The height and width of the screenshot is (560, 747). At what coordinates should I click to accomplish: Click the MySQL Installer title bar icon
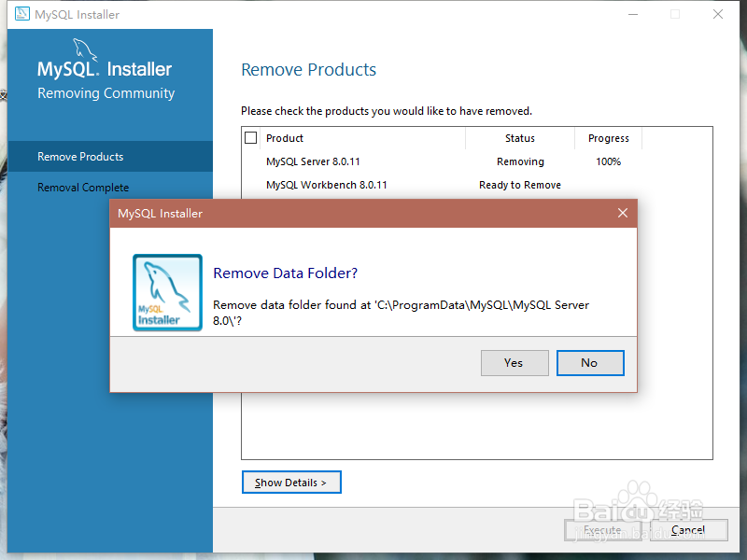[x=21, y=14]
